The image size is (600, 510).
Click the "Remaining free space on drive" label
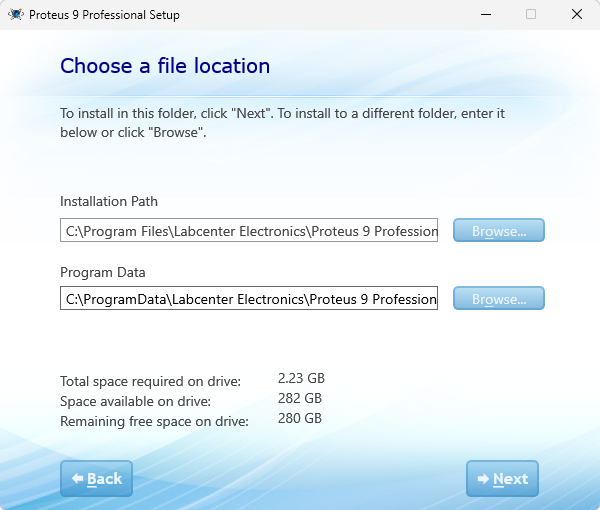(153, 421)
